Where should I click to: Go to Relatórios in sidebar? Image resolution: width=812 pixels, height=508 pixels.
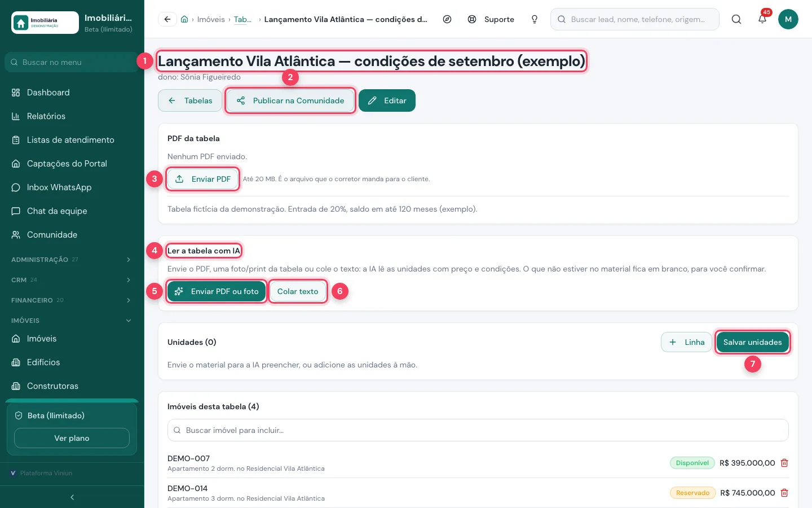coord(72,116)
